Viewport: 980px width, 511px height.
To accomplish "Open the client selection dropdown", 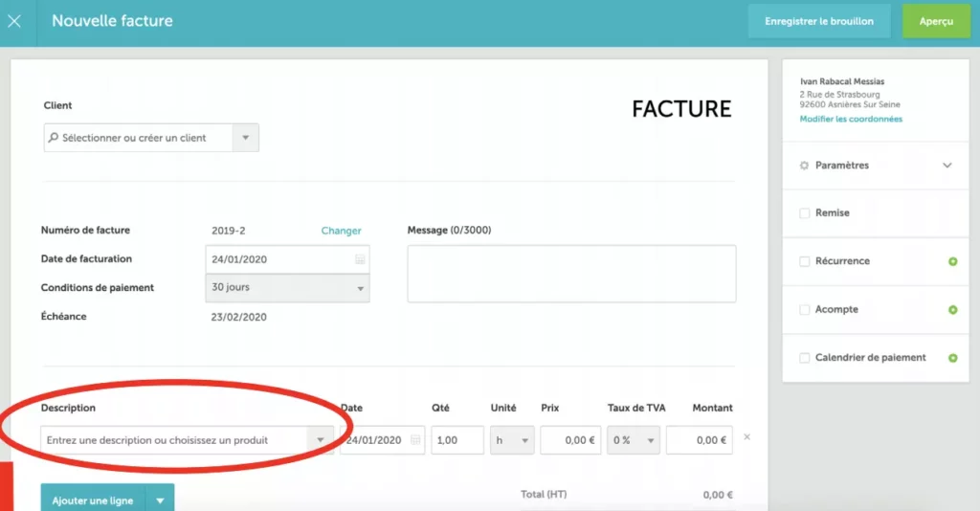I will 246,138.
